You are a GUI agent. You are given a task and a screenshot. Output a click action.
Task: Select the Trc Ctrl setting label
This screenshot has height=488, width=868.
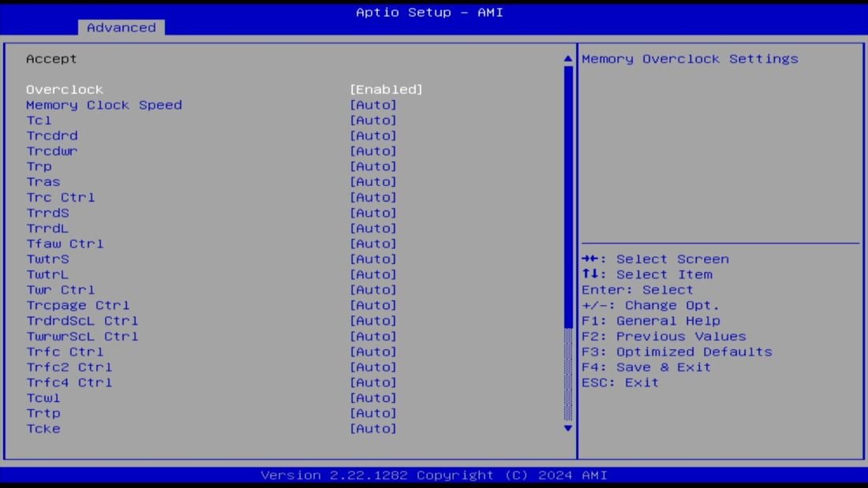pyautogui.click(x=61, y=198)
